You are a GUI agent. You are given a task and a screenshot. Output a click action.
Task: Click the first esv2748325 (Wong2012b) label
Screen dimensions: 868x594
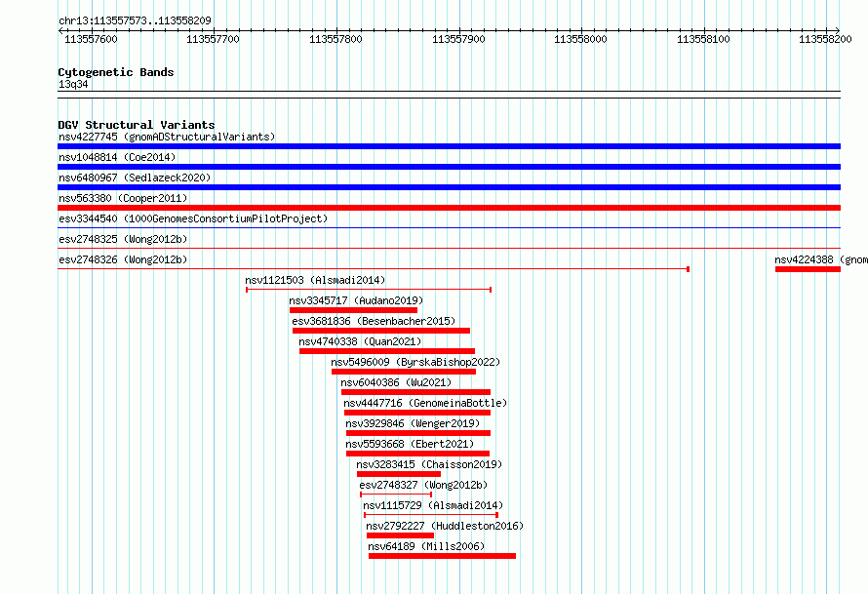(123, 239)
